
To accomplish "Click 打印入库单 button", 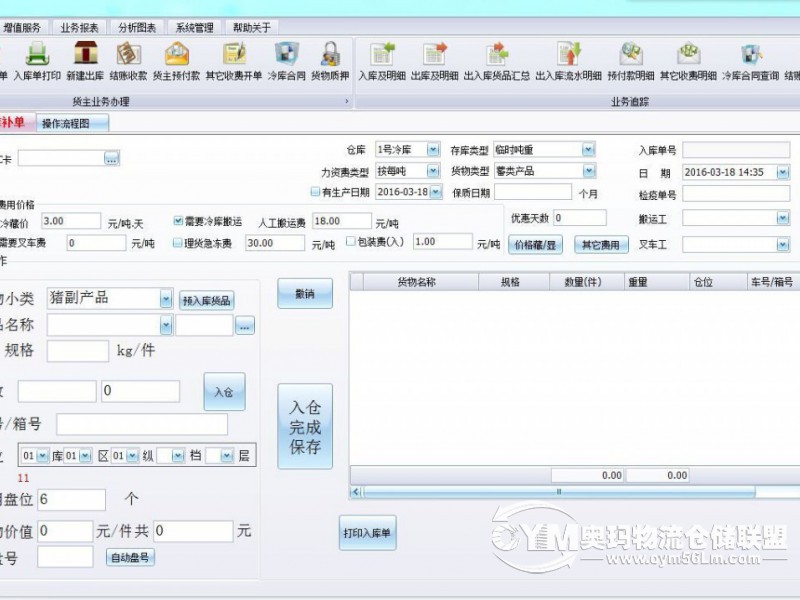I will (x=367, y=533).
